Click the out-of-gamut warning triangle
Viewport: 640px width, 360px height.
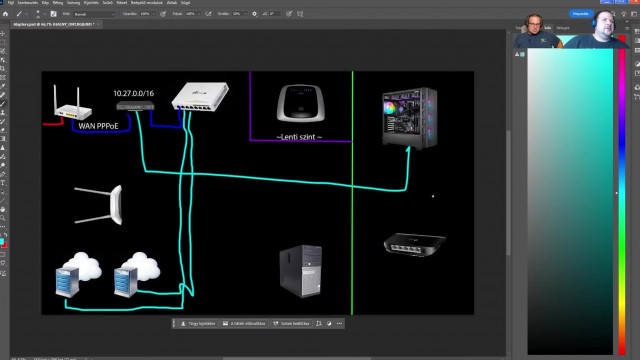tap(517, 54)
